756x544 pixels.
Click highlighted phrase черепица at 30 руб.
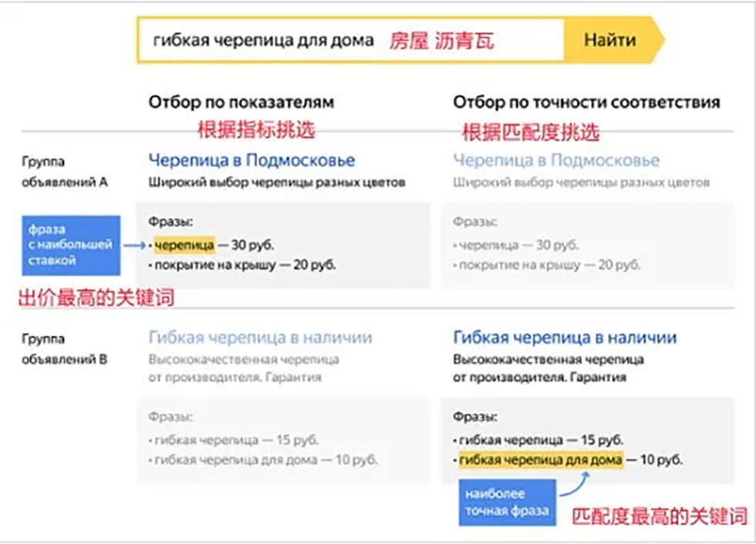(184, 245)
